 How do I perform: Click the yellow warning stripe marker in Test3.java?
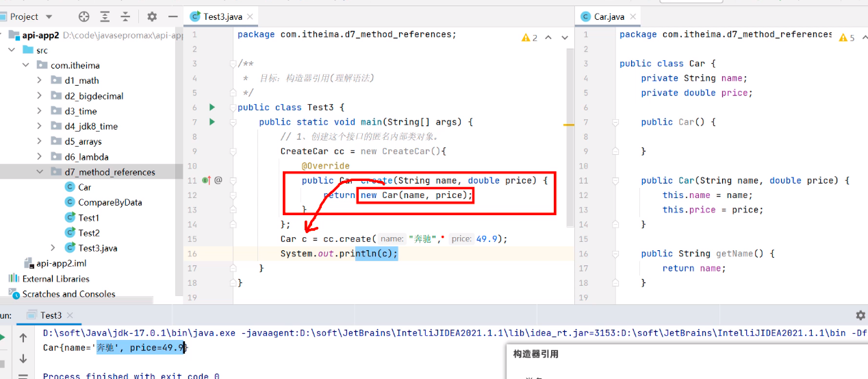click(569, 125)
